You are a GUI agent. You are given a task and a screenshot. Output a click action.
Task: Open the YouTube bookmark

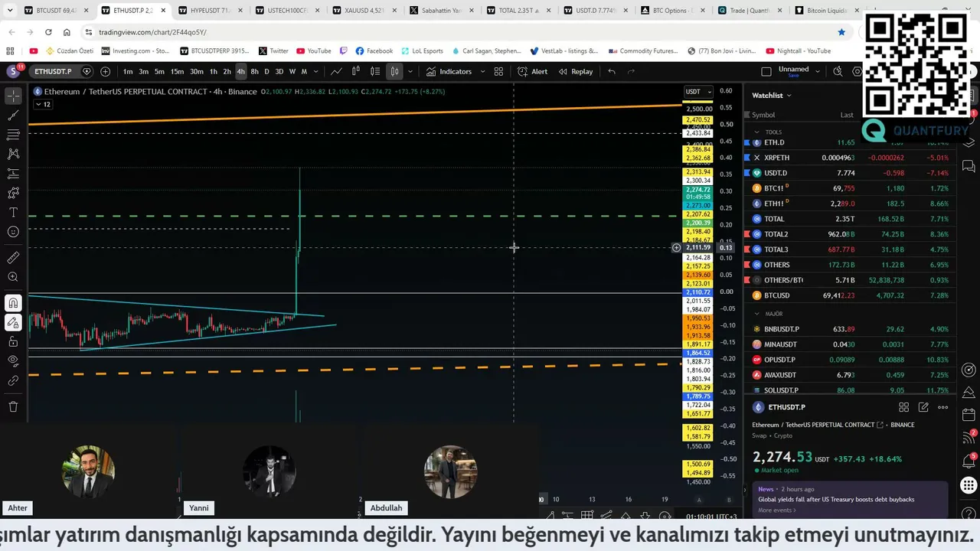click(313, 51)
